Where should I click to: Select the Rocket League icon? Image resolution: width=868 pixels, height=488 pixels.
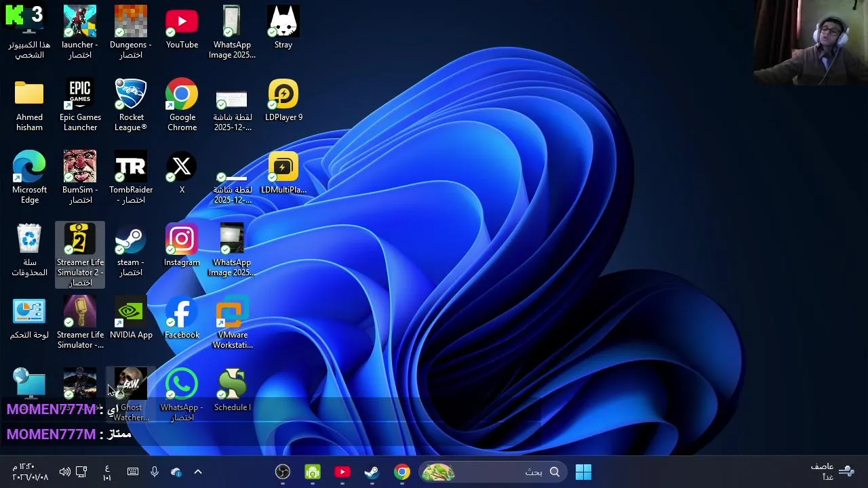(x=131, y=105)
